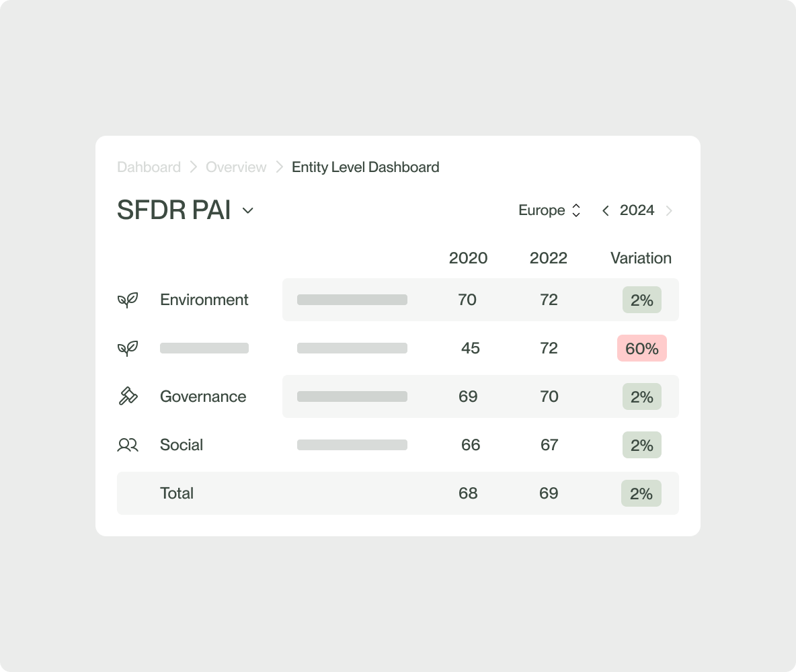Viewport: 796px width, 672px height.
Task: Open the SFDR PAI dropdown chevron
Action: tap(247, 211)
